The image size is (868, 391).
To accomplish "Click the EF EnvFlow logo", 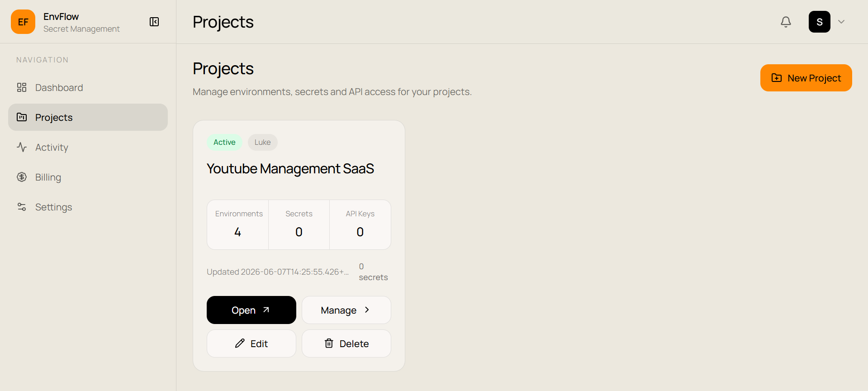I will click(23, 22).
